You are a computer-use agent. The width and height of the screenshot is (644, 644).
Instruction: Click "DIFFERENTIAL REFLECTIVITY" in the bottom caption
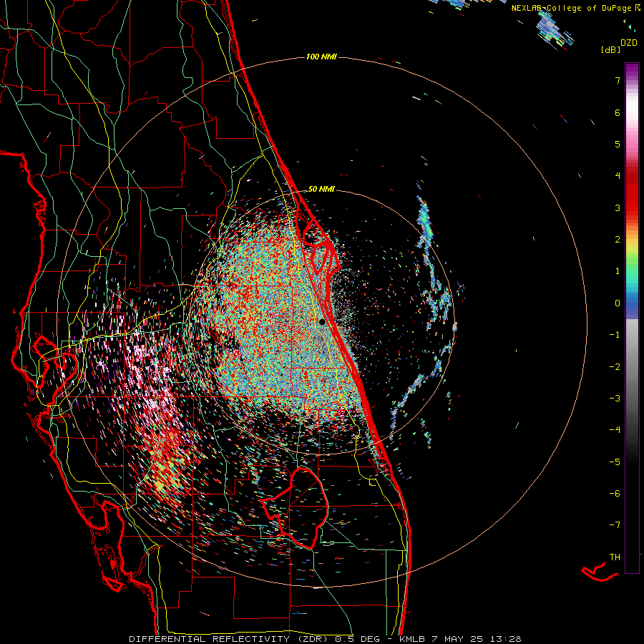click(x=210, y=639)
